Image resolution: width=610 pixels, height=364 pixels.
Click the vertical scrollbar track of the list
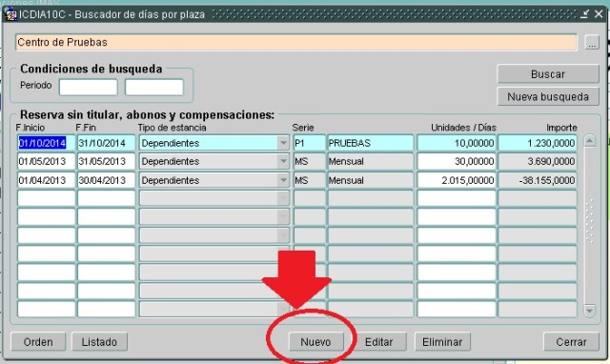tap(590, 226)
